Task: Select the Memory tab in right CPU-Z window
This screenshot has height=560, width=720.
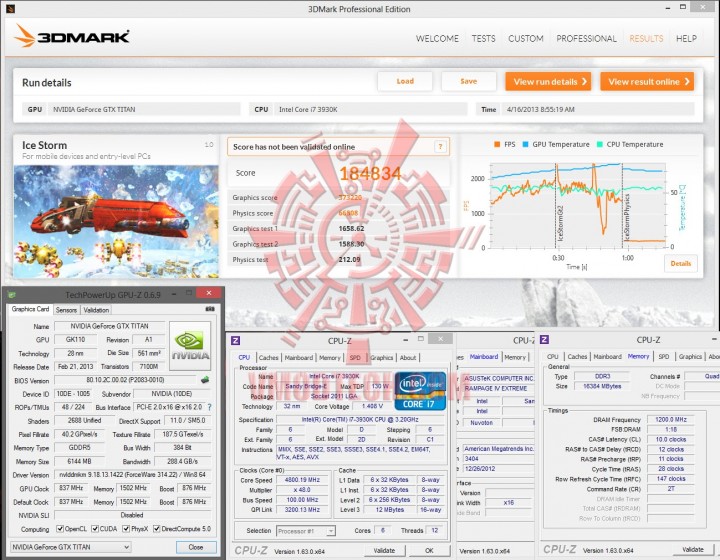Action: tap(638, 356)
